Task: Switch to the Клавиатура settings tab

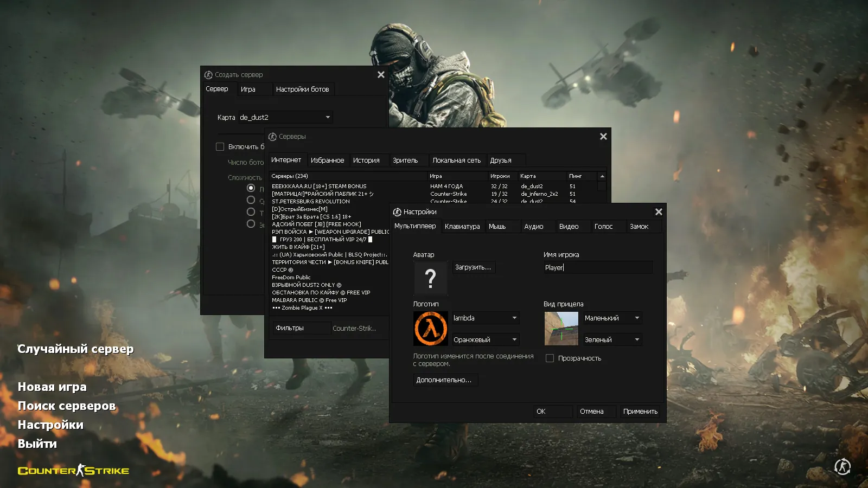Action: click(462, 227)
